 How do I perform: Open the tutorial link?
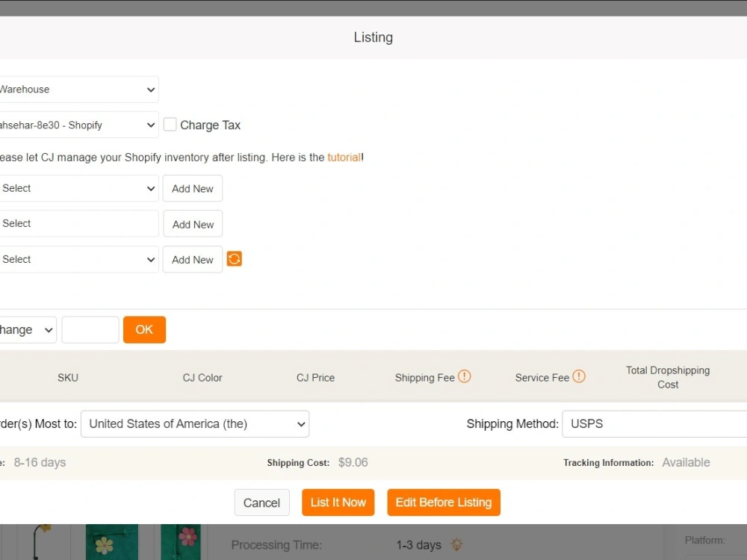coord(344,157)
